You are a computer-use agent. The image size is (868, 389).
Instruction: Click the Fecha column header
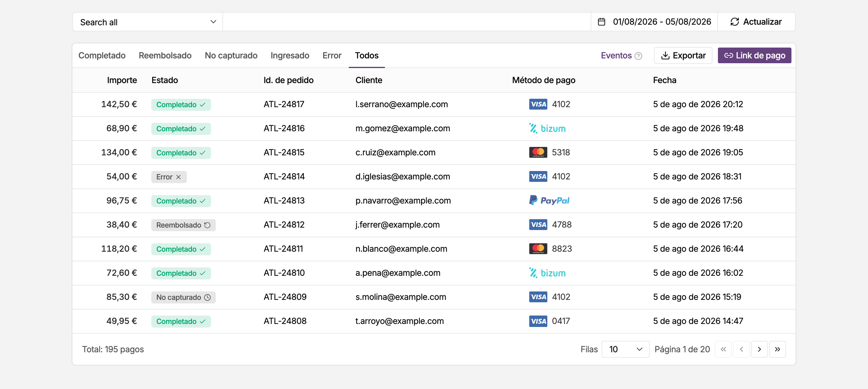[x=665, y=80]
